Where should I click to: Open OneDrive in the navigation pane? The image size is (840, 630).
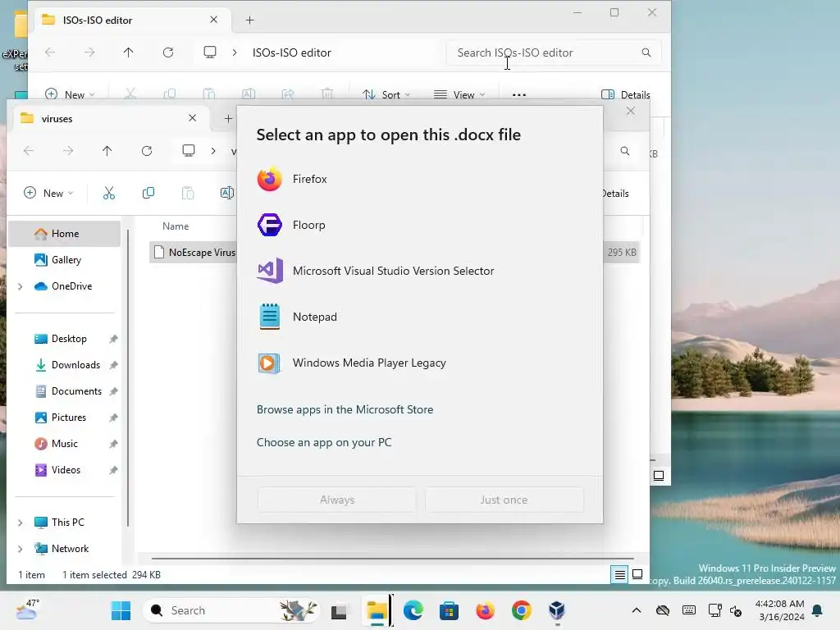tap(72, 286)
